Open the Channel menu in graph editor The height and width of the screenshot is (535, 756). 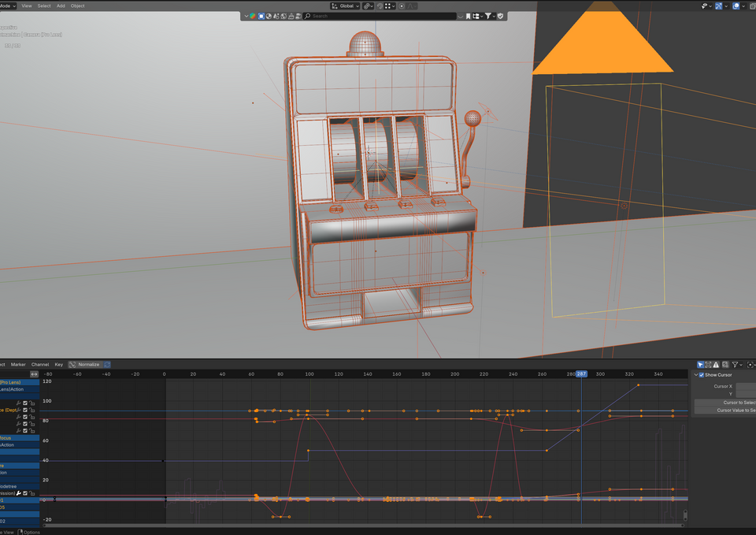click(x=40, y=364)
